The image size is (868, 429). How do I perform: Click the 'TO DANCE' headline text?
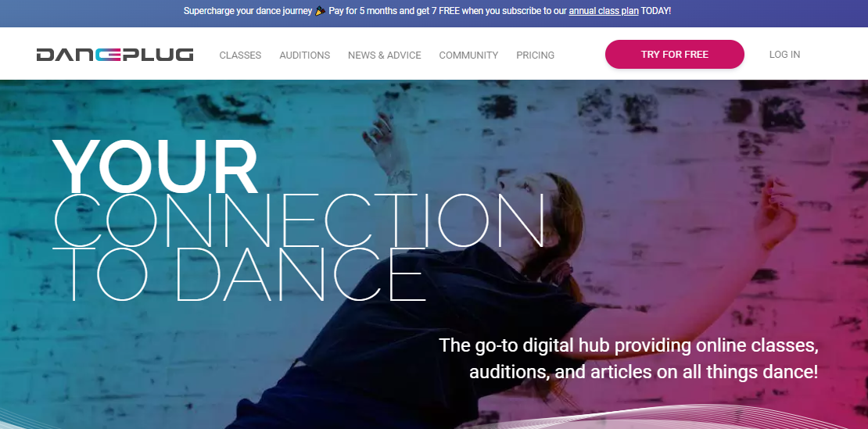click(x=240, y=275)
